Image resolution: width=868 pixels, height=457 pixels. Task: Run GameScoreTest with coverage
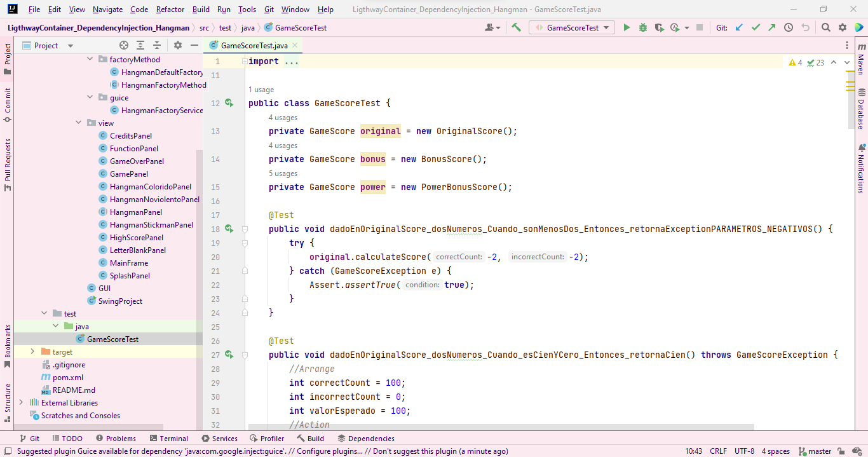[659, 27]
